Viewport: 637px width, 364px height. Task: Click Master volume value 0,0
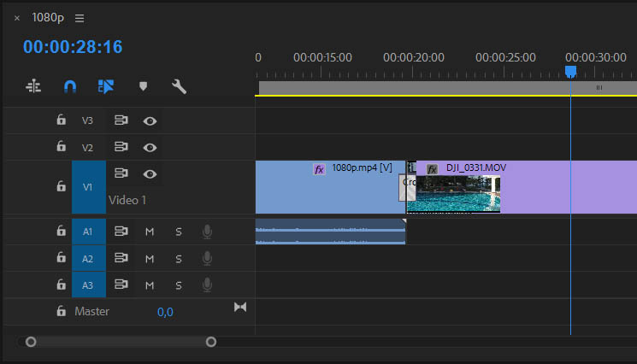tap(165, 312)
